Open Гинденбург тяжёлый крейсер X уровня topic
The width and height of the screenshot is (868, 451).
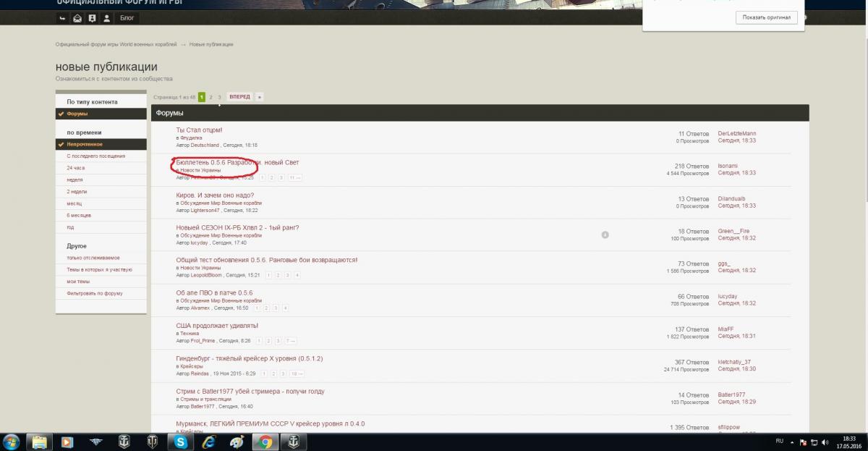click(250, 358)
